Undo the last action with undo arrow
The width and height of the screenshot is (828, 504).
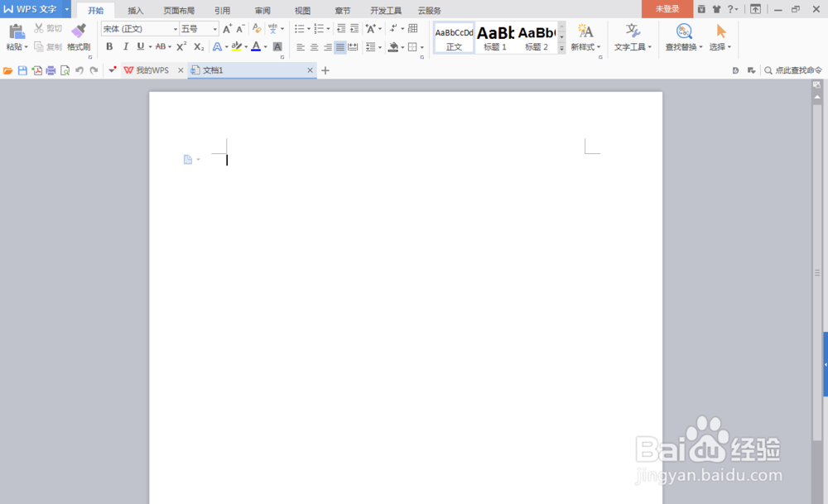coord(79,70)
